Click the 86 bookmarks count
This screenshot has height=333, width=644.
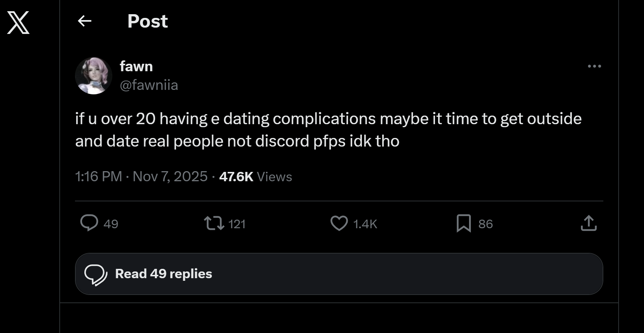pyautogui.click(x=485, y=224)
